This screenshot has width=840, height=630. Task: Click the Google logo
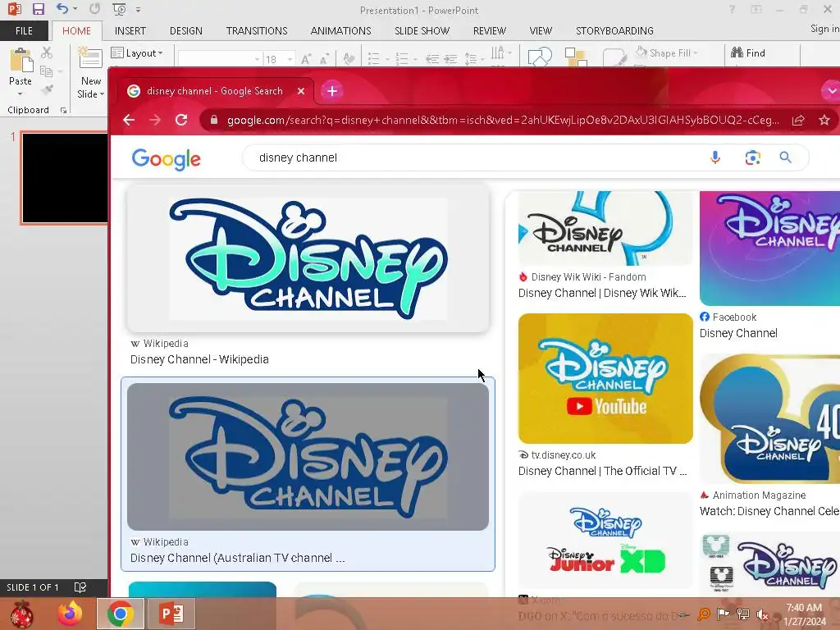[x=166, y=158]
